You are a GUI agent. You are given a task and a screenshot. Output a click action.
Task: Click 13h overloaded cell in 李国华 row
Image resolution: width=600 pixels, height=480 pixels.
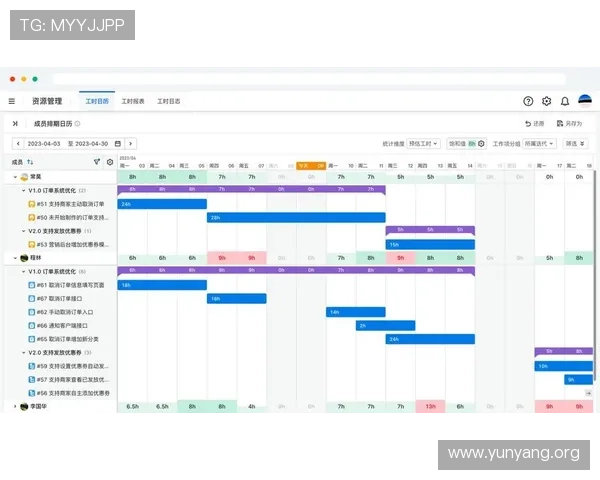click(430, 406)
